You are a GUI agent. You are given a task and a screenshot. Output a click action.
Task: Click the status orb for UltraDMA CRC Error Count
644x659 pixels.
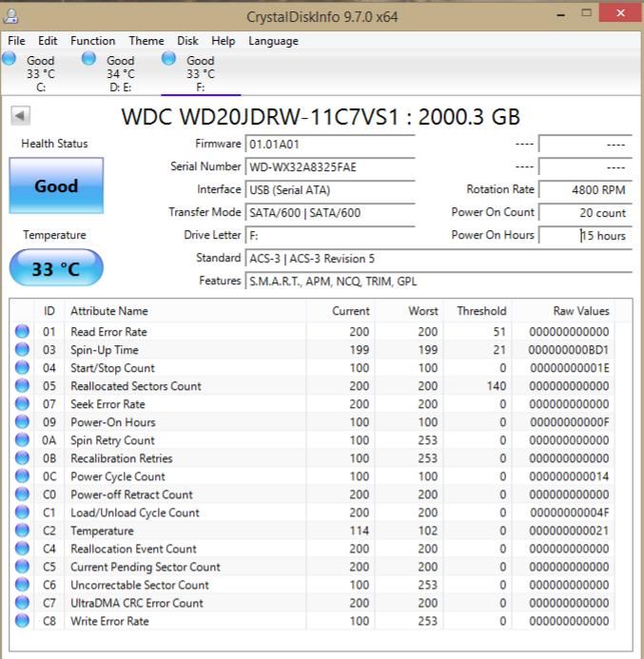(x=22, y=602)
